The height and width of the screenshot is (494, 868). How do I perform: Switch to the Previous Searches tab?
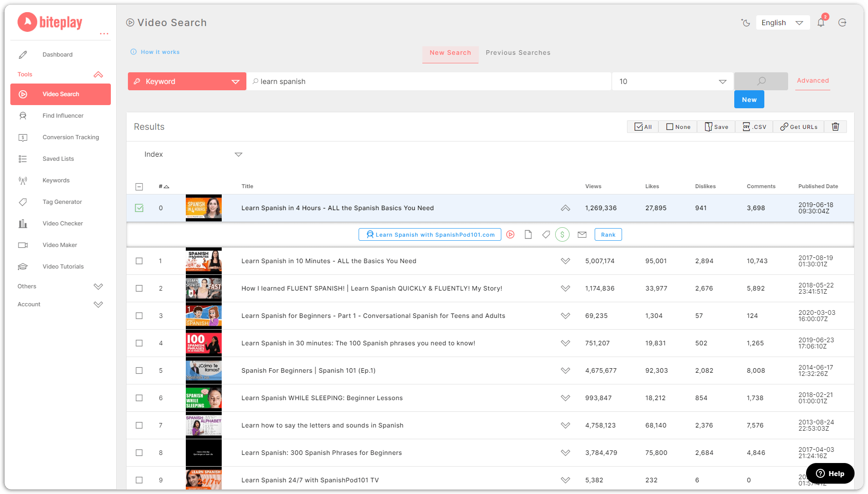(x=518, y=53)
